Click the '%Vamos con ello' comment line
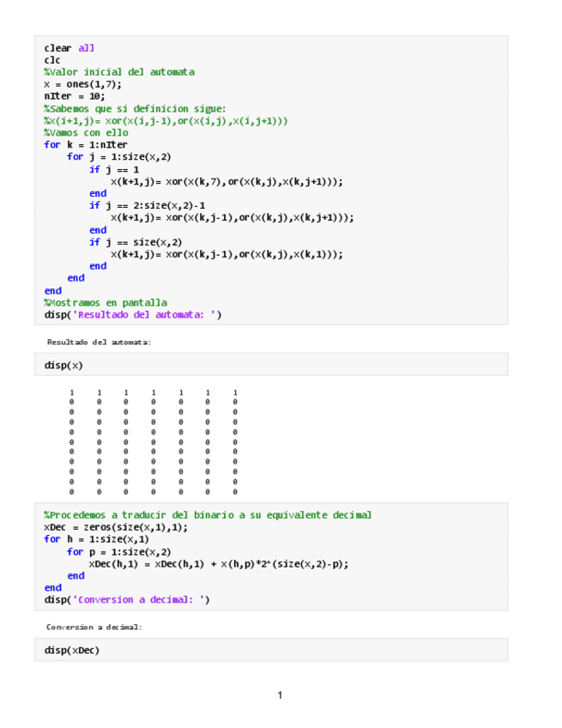This screenshot has width=562, height=728. 86,133
